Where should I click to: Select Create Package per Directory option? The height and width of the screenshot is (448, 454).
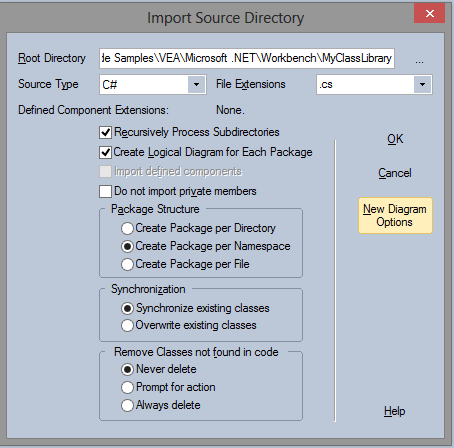(x=127, y=228)
